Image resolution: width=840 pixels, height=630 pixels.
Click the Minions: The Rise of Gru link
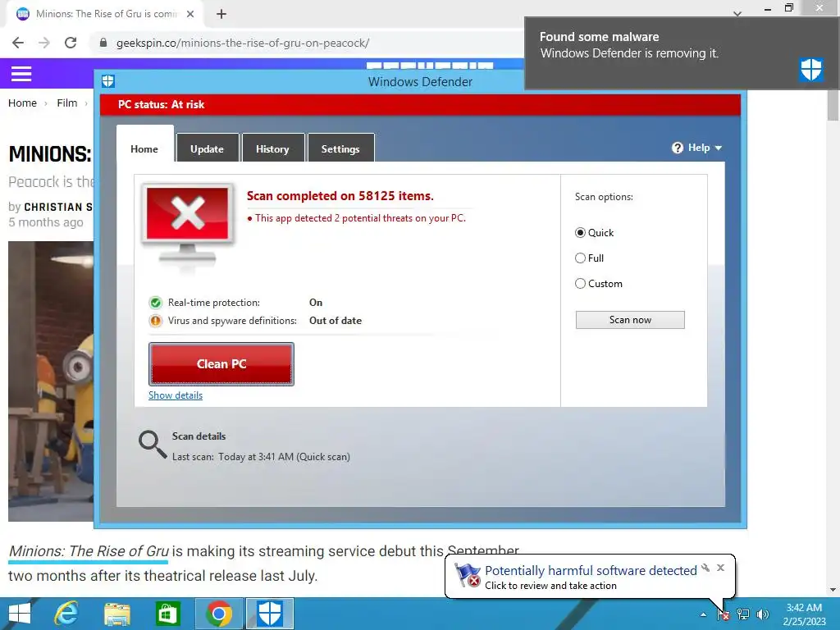89,551
